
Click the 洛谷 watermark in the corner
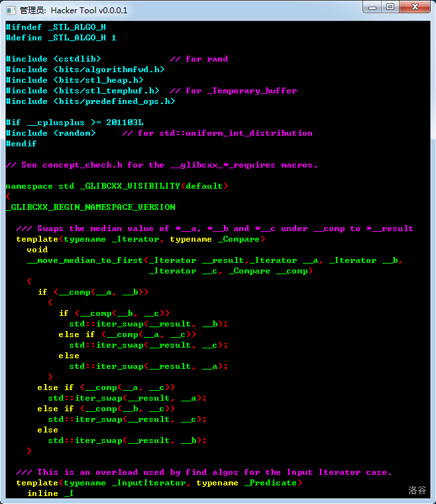tap(417, 490)
